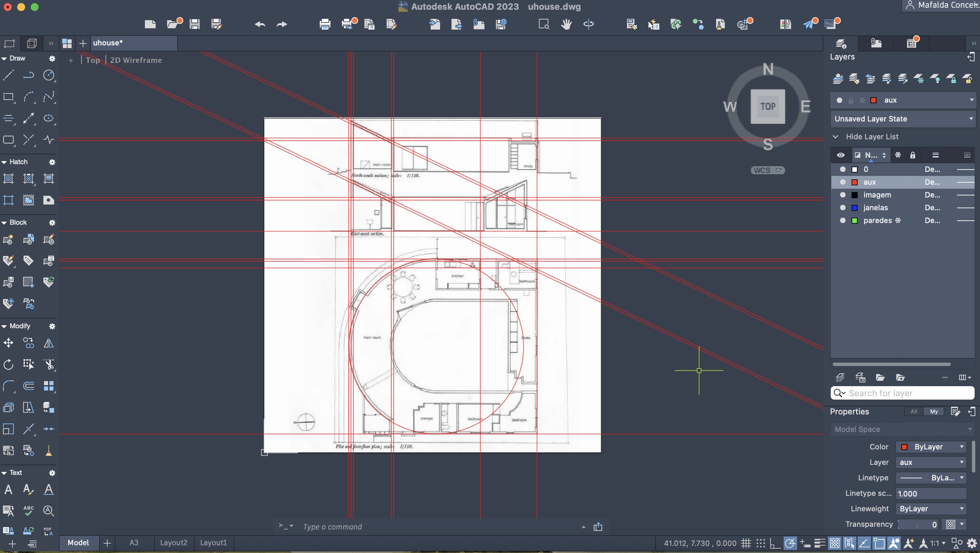Screen dimensions: 980x553
Task: Select the Line tool in Draw panel
Action: [8, 75]
